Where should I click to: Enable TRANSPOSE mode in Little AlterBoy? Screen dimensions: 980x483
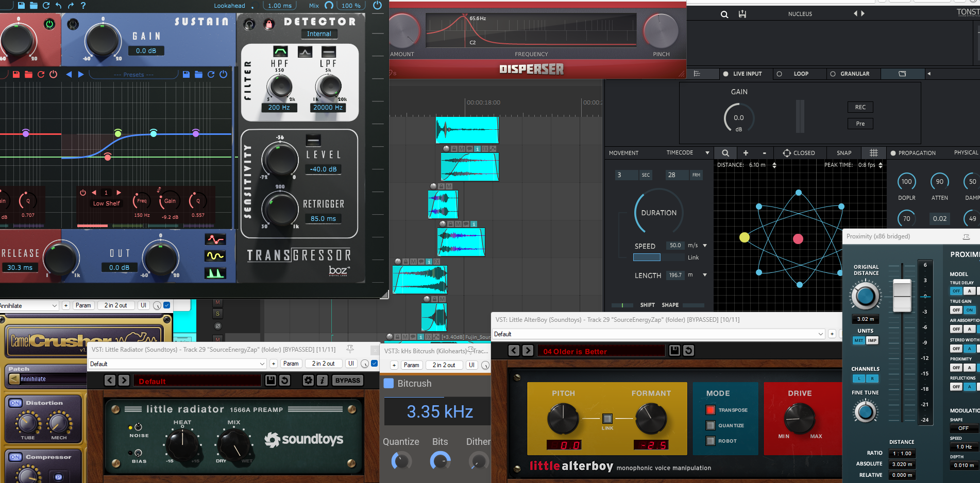click(x=711, y=410)
